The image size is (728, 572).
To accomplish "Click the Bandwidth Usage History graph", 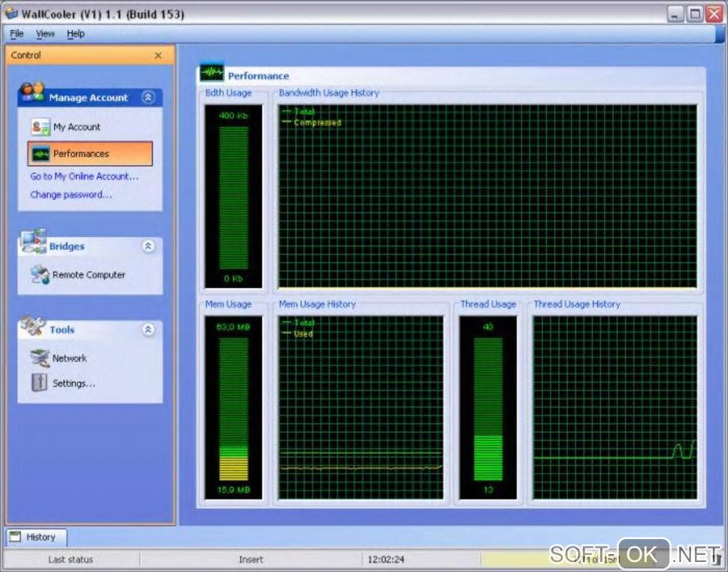I will click(x=487, y=196).
